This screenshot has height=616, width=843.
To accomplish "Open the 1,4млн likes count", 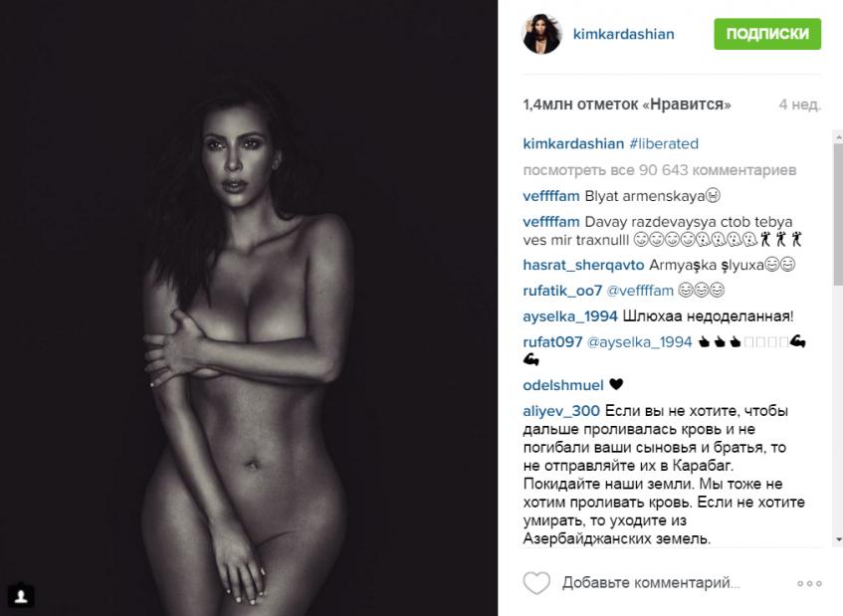I will coord(627,104).
